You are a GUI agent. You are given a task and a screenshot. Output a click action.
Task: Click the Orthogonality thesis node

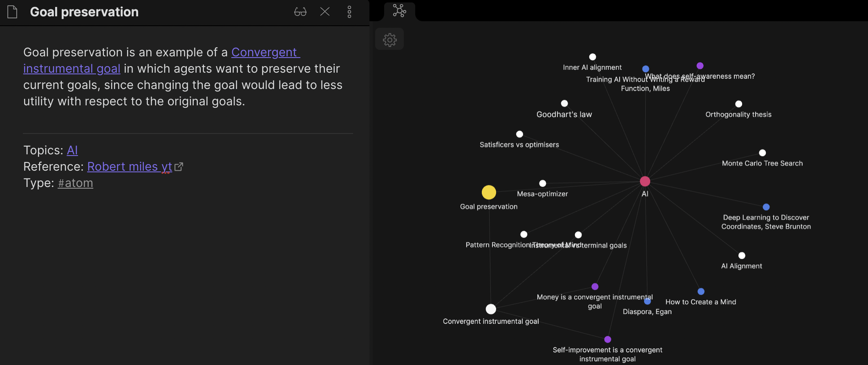tap(738, 104)
